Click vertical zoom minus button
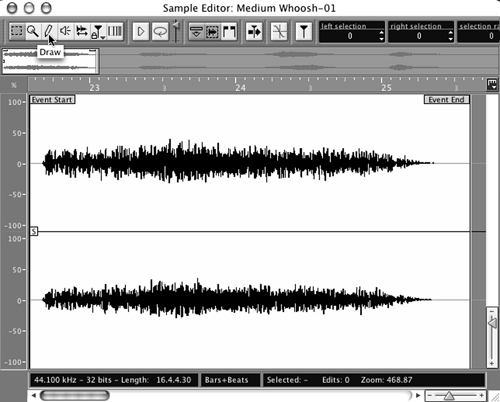This screenshot has height=402, width=500. [492, 311]
